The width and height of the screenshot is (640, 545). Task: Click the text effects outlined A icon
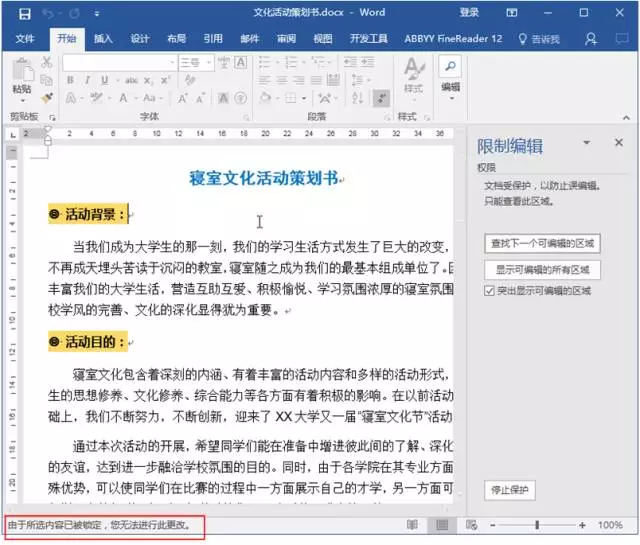71,98
